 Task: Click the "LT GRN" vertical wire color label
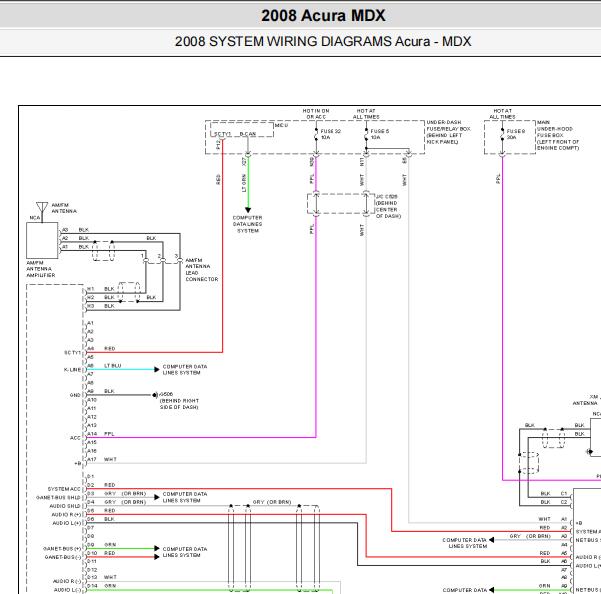click(x=244, y=183)
